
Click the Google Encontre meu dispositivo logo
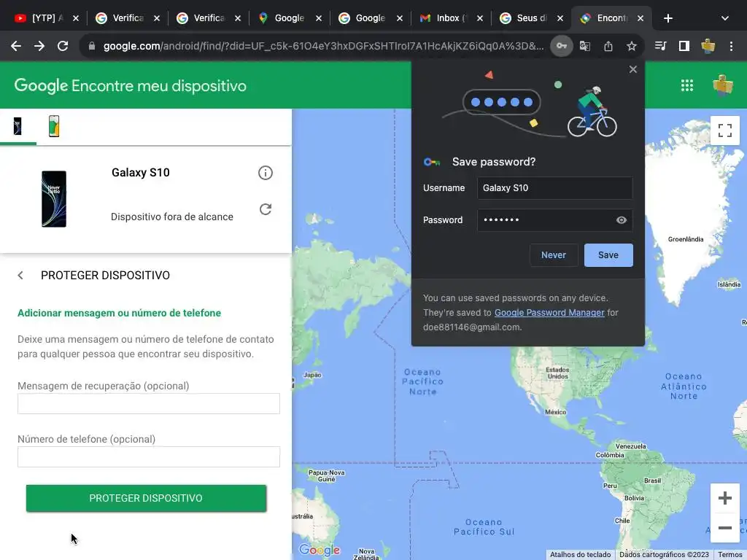coord(131,86)
